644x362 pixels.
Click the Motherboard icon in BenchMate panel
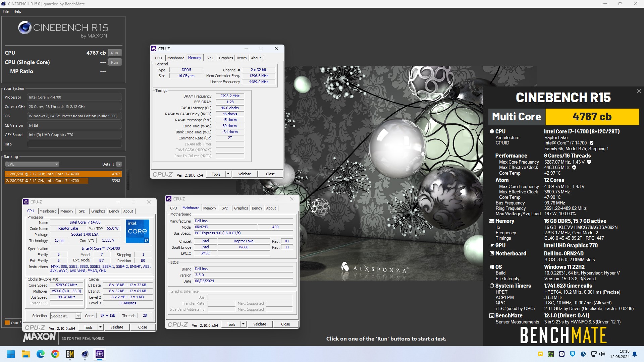tap(492, 253)
